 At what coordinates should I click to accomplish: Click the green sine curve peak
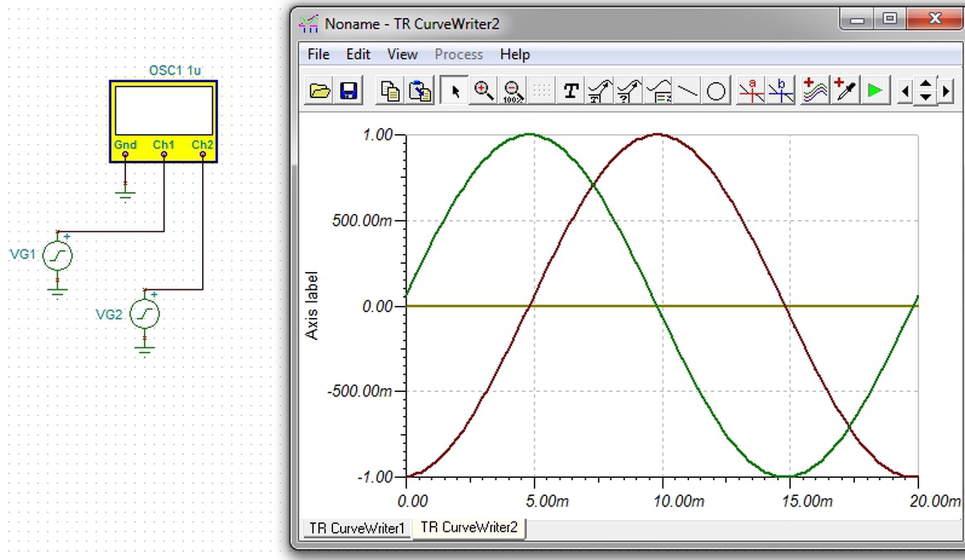(529, 134)
